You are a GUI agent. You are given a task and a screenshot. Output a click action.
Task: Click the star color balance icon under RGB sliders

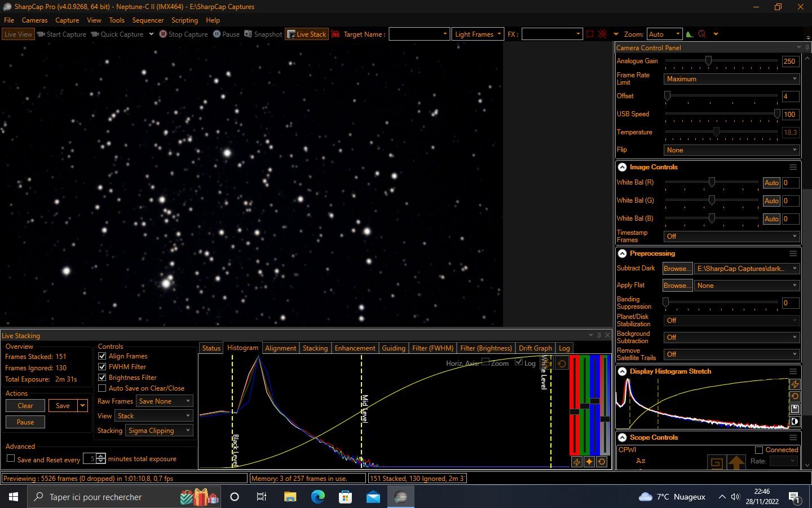pyautogui.click(x=589, y=462)
